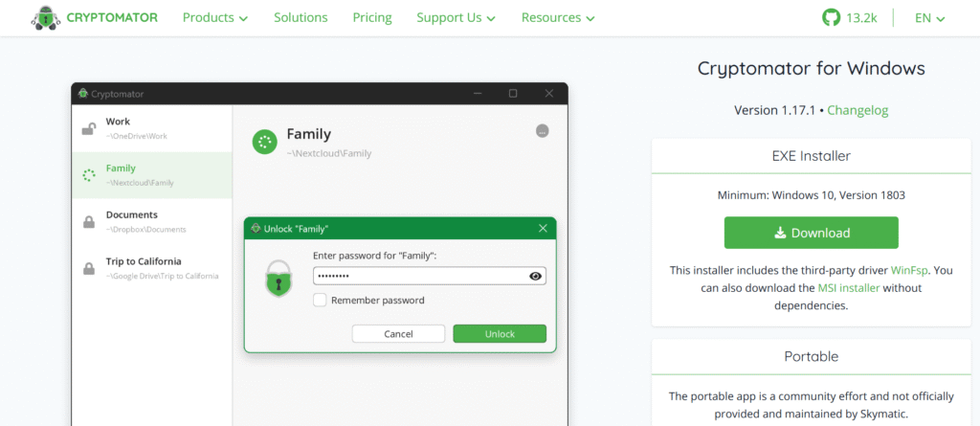Click the gray more-options circle icon

click(x=543, y=131)
